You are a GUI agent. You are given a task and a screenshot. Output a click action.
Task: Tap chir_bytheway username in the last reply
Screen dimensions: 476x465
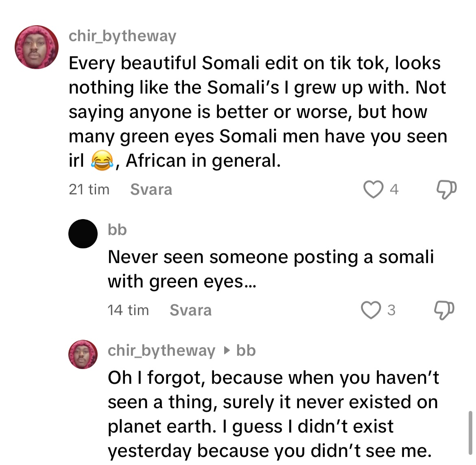[161, 350]
